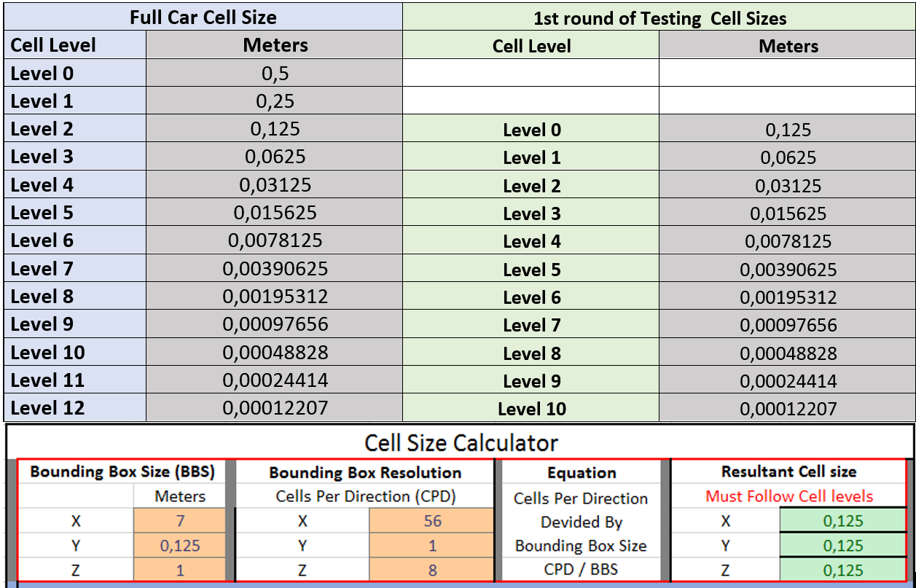Select the "1st round of Testing Cell Sizes" header
916x588 pixels.
659,18
